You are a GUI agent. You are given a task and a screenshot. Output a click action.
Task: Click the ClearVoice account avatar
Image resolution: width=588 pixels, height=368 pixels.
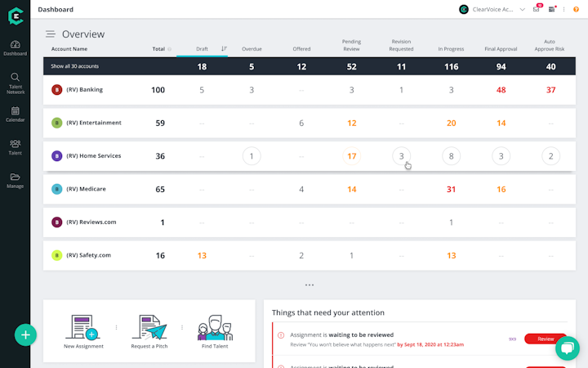(x=464, y=9)
